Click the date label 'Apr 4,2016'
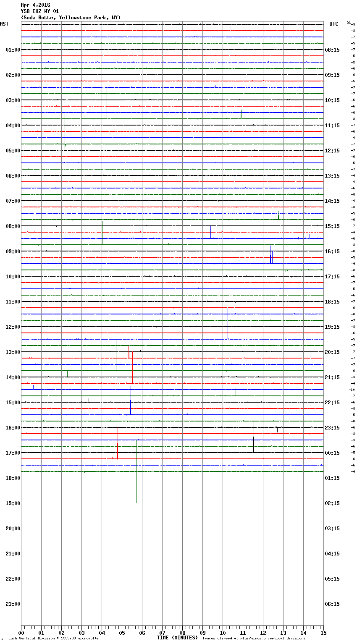 point(35,5)
